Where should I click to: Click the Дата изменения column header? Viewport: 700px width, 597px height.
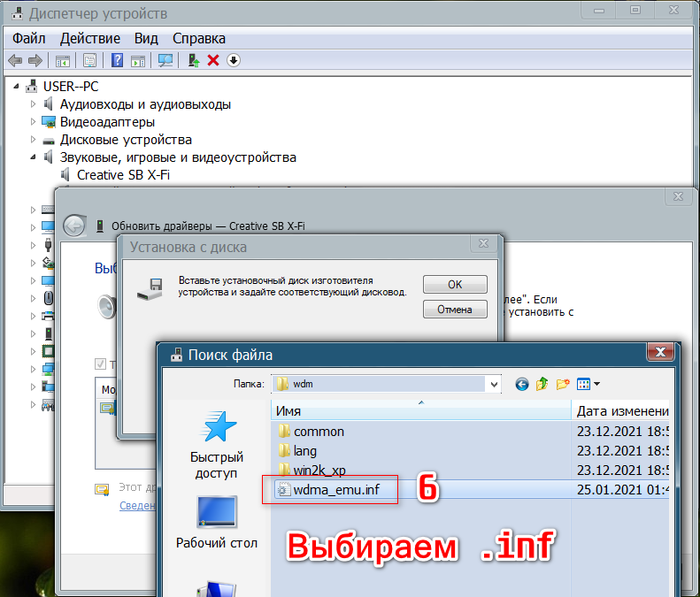(x=622, y=410)
